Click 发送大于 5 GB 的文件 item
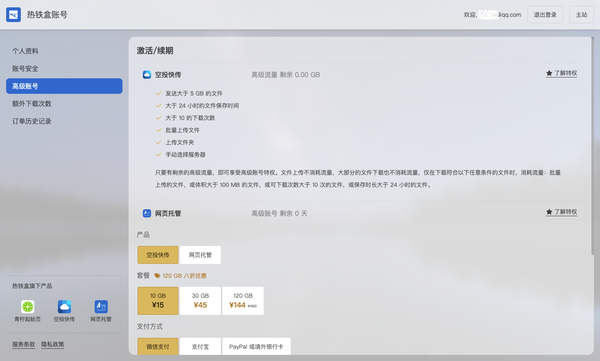 tap(194, 93)
